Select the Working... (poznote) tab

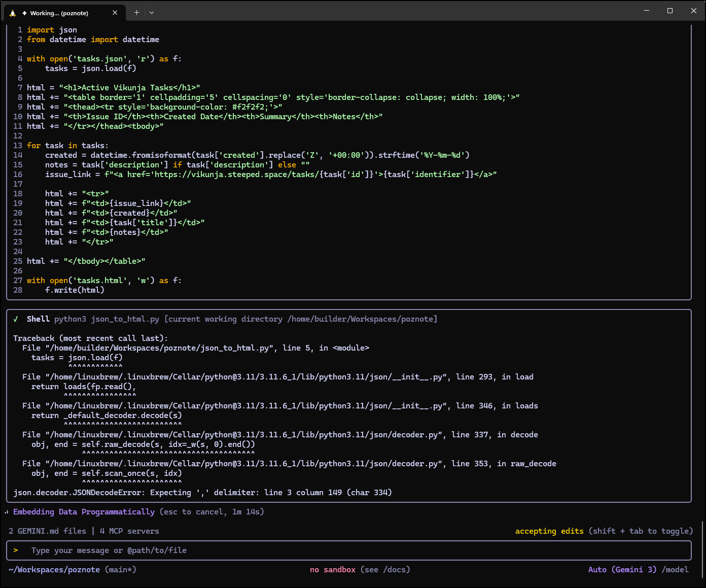pos(59,13)
